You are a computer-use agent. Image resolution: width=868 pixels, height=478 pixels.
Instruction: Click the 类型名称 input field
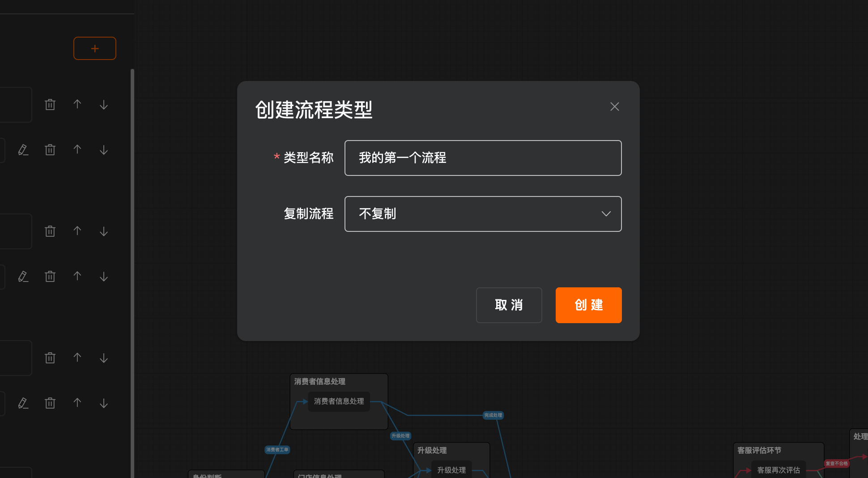pos(483,158)
